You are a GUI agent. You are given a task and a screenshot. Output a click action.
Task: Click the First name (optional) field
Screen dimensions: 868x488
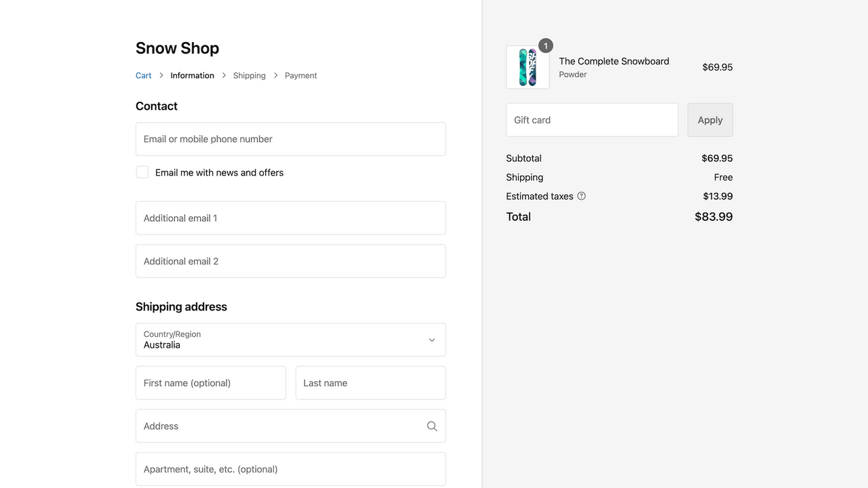click(211, 383)
